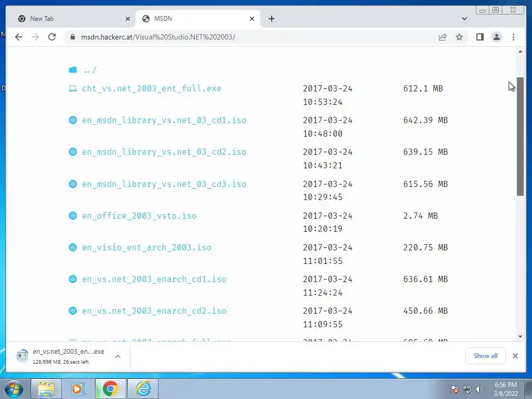
Task: Open the Chrome profile avatar
Action: [496, 37]
